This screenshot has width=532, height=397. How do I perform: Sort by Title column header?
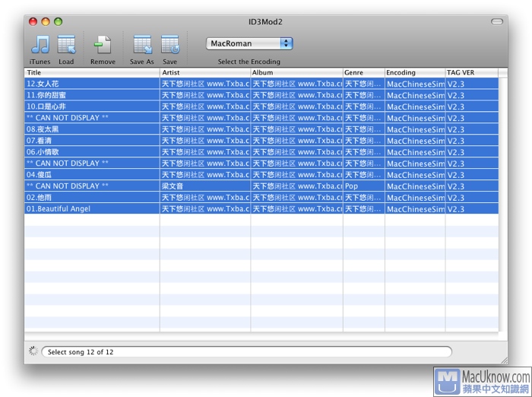pyautogui.click(x=92, y=72)
